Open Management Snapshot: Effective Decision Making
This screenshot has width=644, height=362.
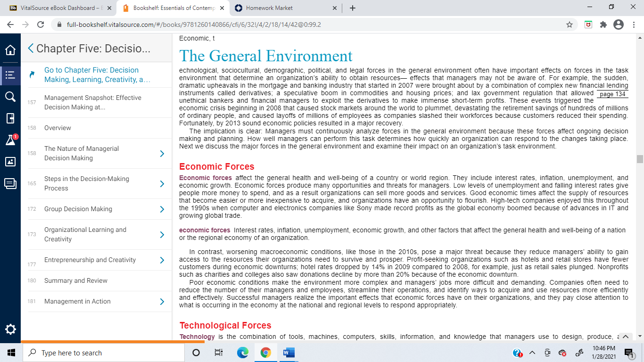point(93,102)
